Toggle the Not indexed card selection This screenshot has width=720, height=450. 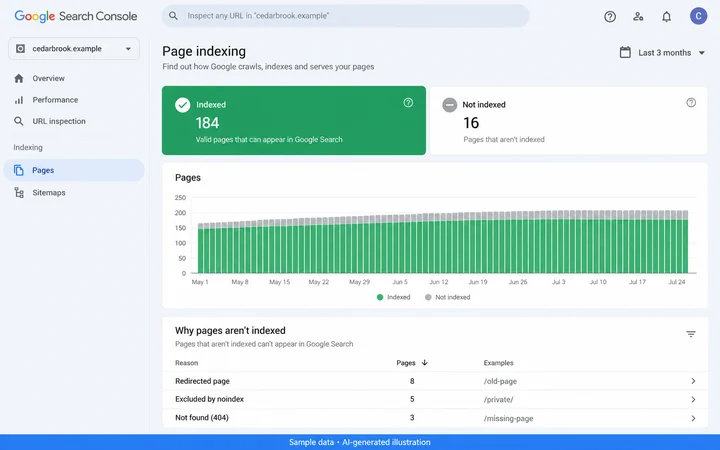(568, 120)
